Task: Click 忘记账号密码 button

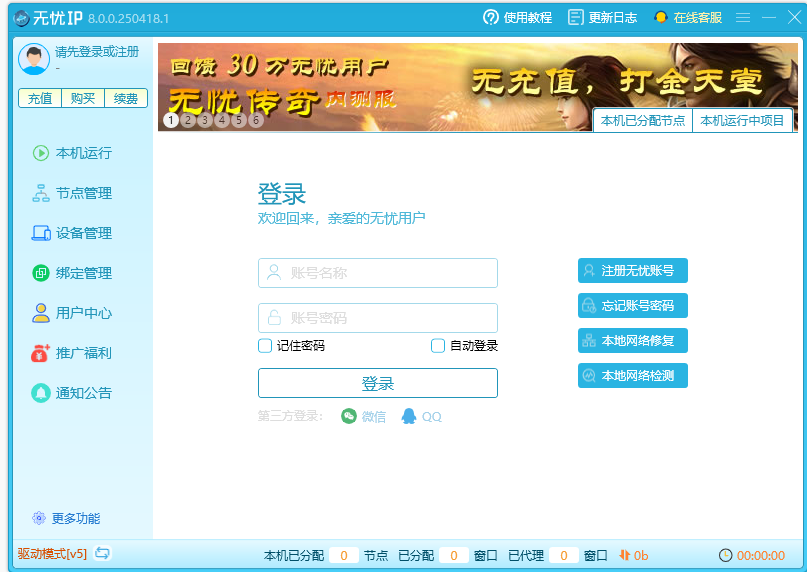Action: [633, 305]
